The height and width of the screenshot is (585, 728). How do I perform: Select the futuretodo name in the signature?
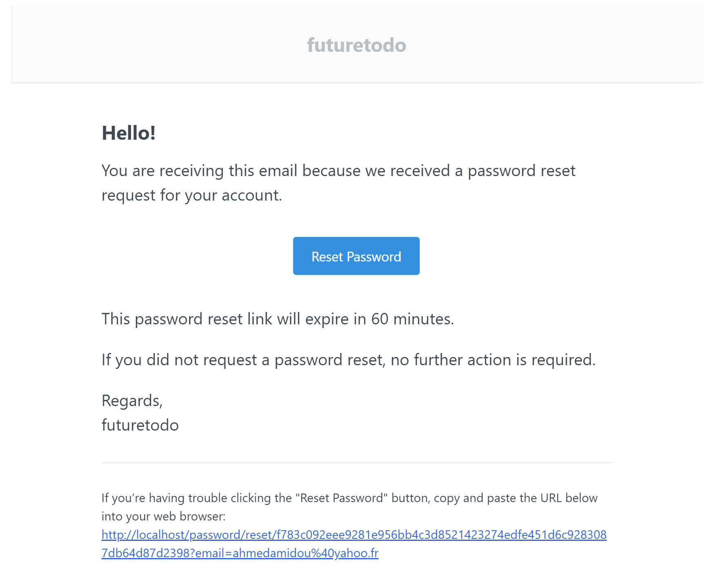140,425
